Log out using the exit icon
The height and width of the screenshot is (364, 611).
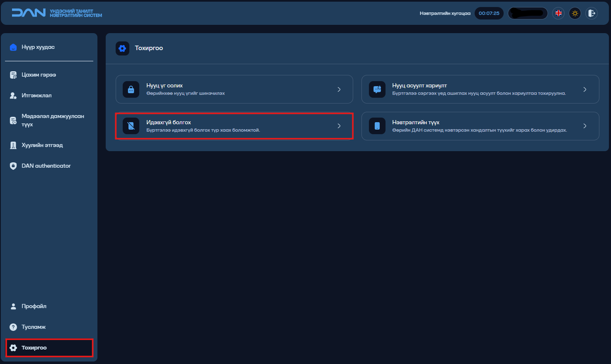coord(592,13)
